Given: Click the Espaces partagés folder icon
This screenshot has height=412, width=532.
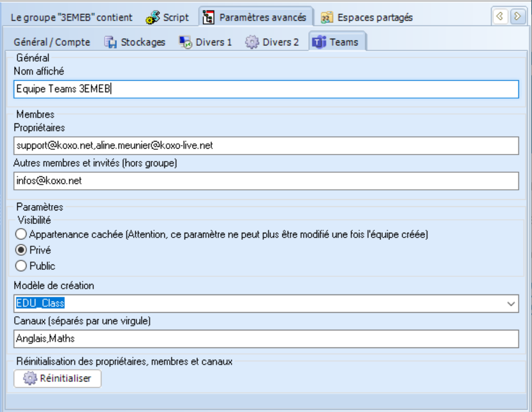Looking at the screenshot, I should 326,18.
